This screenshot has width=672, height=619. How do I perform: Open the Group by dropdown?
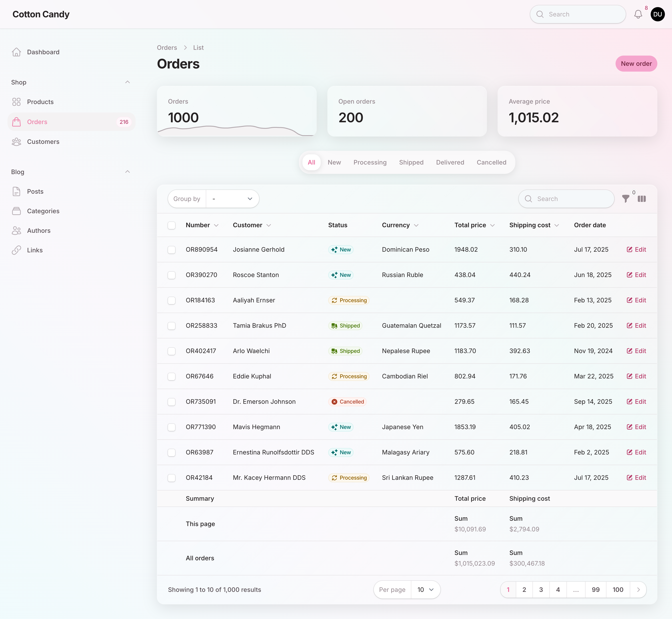coord(232,199)
